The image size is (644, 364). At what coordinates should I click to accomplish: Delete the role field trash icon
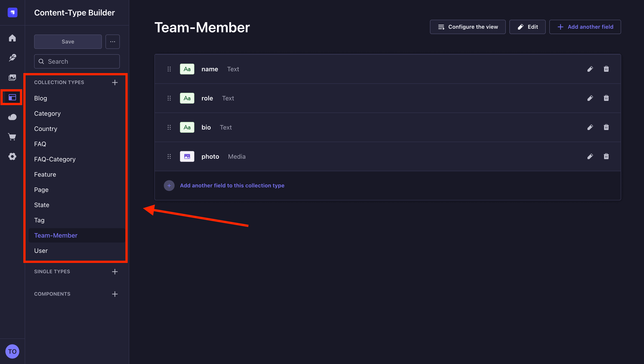point(606,98)
